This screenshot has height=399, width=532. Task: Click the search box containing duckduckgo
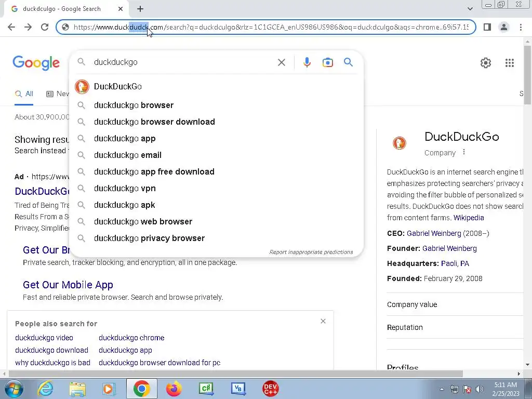coord(183,62)
